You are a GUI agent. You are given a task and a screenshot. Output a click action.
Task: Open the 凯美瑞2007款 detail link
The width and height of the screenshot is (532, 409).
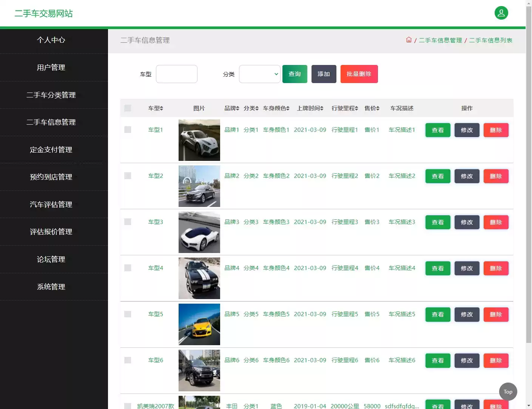pyautogui.click(x=156, y=406)
